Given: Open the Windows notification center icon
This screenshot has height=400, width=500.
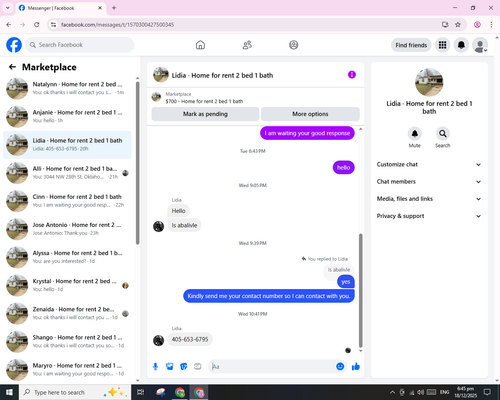Looking at the screenshot, I should click(487, 392).
